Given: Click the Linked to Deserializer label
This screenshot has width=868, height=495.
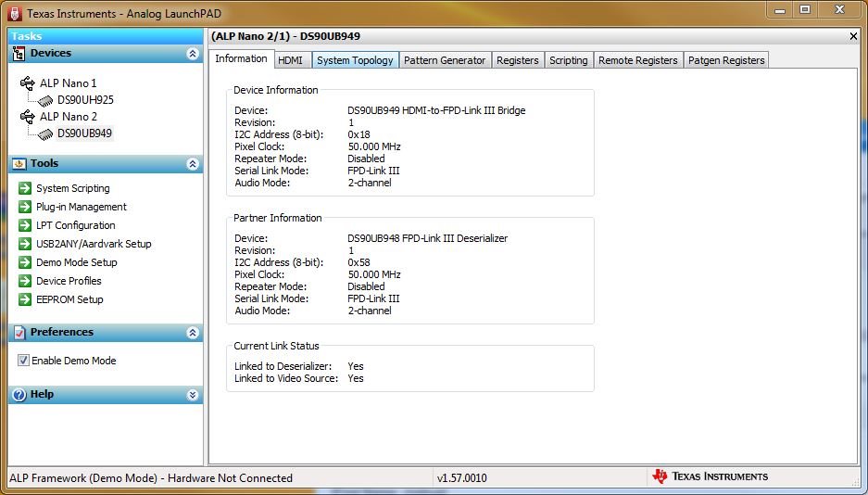Looking at the screenshot, I should point(283,366).
